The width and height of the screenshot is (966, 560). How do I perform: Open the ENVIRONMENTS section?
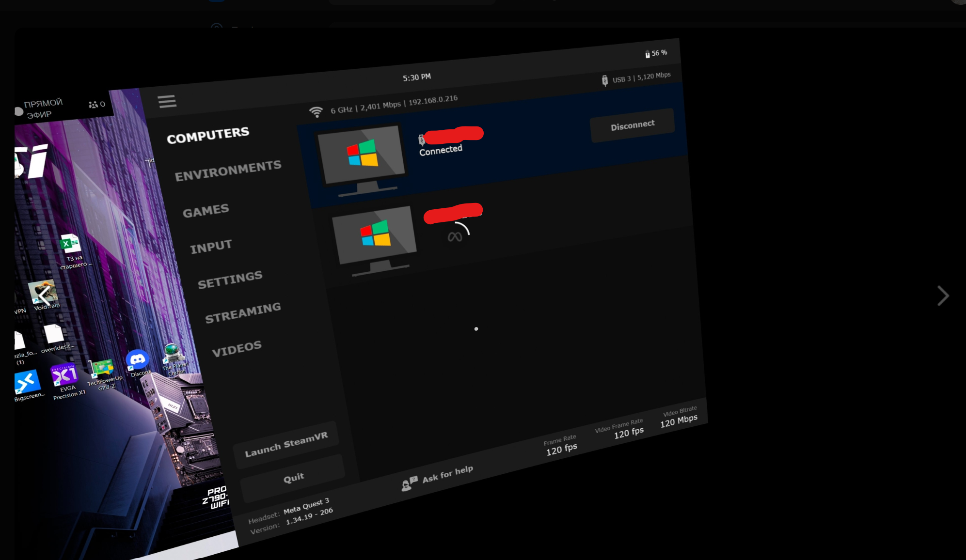tap(228, 171)
